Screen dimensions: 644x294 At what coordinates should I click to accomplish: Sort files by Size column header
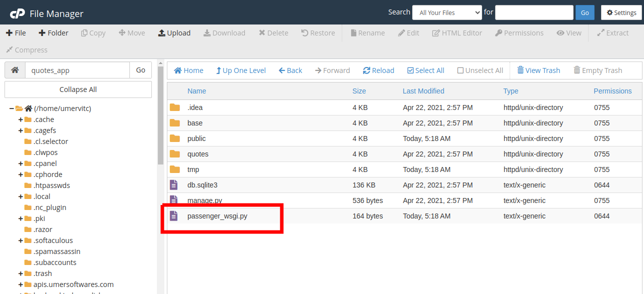(359, 91)
